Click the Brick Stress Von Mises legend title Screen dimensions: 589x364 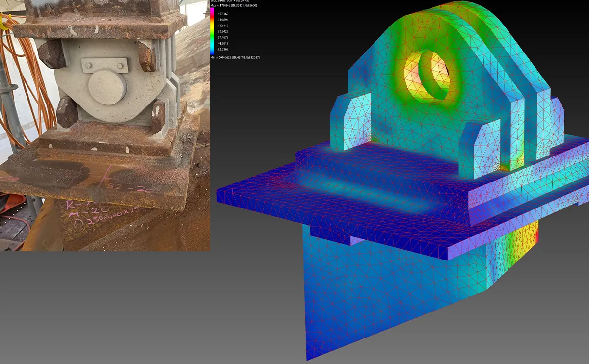click(x=229, y=1)
